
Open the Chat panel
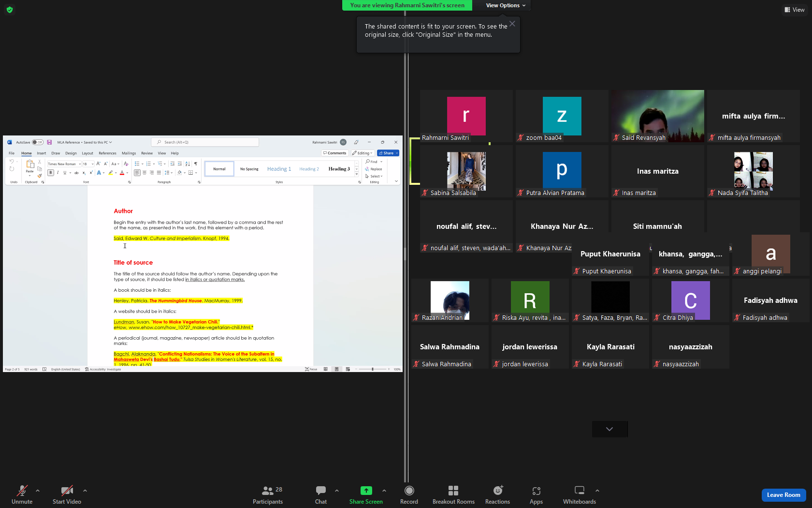click(x=321, y=495)
